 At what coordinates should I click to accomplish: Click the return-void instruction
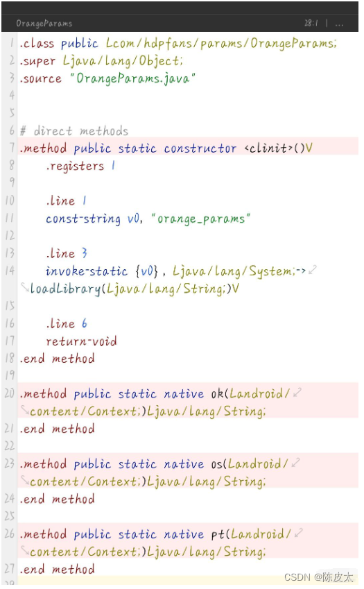click(81, 341)
